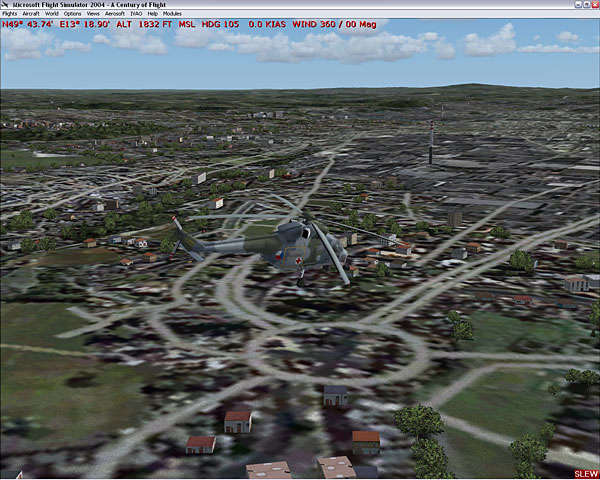600x480 pixels.
Task: Open the Aircraft menu
Action: [31, 13]
